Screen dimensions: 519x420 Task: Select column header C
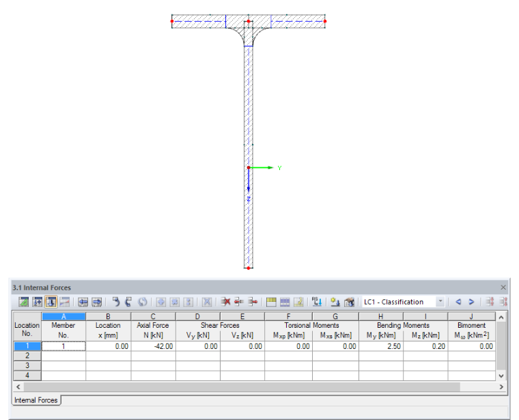point(153,316)
